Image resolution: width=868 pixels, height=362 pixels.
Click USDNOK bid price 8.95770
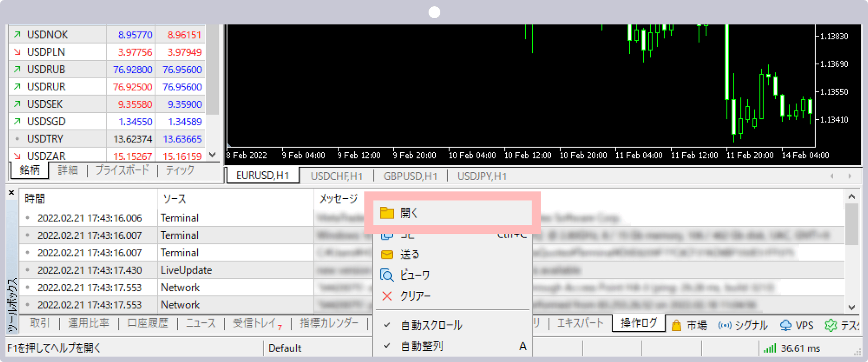click(x=135, y=35)
